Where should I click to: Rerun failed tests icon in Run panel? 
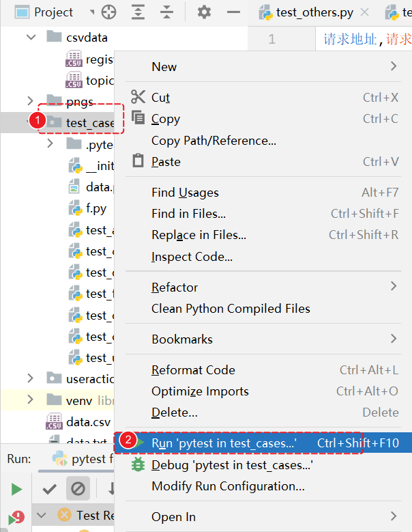pyautogui.click(x=15, y=517)
